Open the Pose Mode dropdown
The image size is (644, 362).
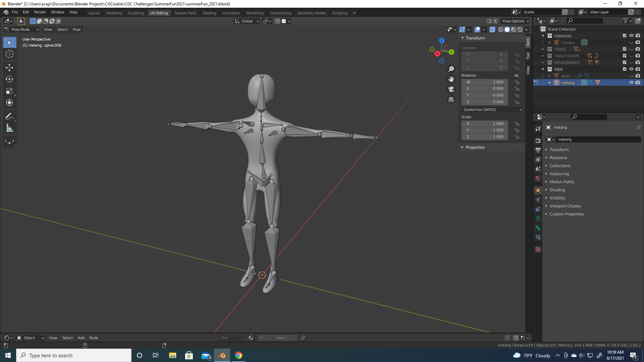(x=22, y=29)
